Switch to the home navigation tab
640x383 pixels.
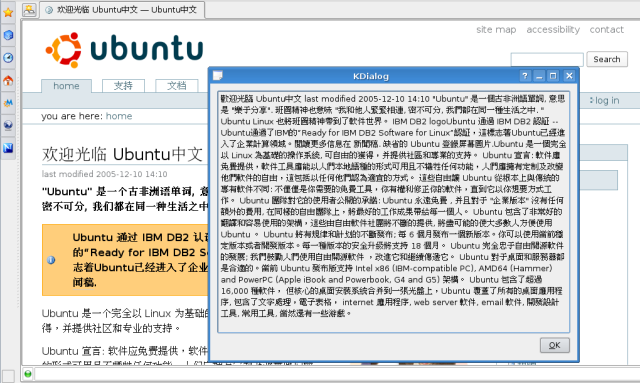[x=67, y=86]
